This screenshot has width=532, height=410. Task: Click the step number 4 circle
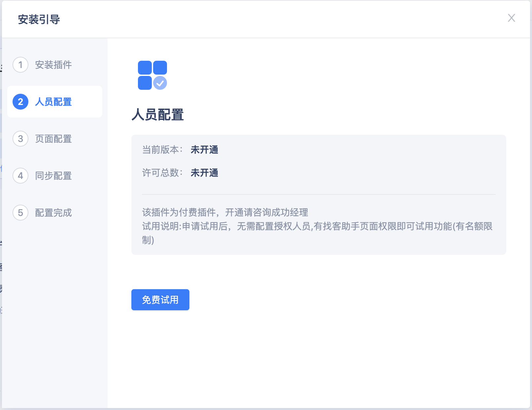20,176
